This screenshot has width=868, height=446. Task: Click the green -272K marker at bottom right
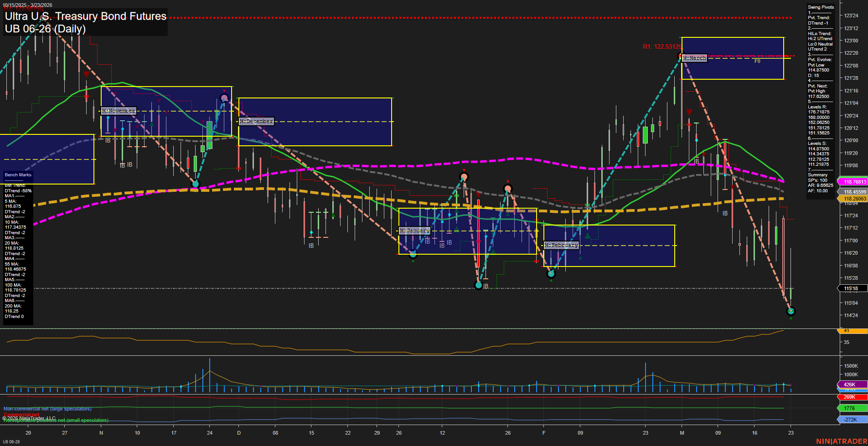click(850, 419)
